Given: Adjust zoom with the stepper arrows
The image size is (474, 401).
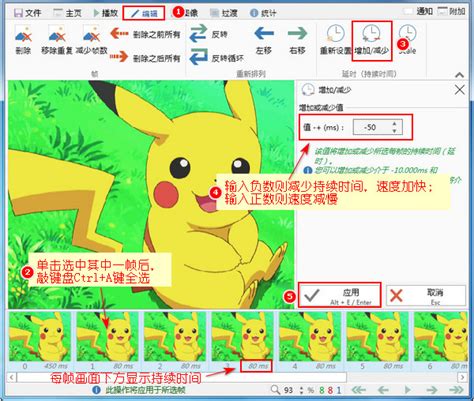Looking at the screenshot, I should pyautogui.click(x=301, y=390).
